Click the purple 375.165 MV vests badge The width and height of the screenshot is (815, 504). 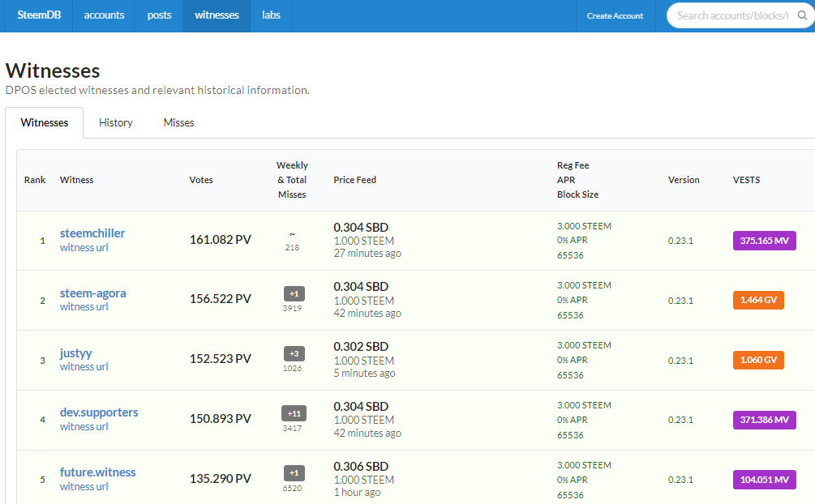pyautogui.click(x=764, y=241)
